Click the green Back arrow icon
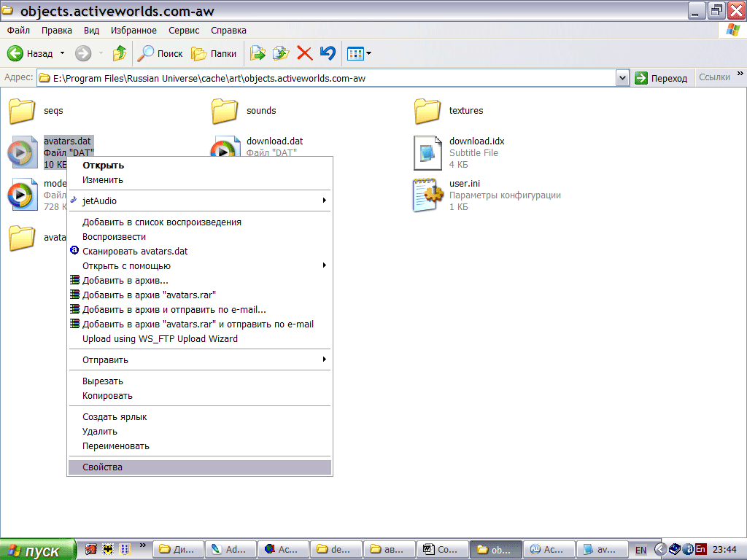Screen dimensions: 747x560 point(15,53)
